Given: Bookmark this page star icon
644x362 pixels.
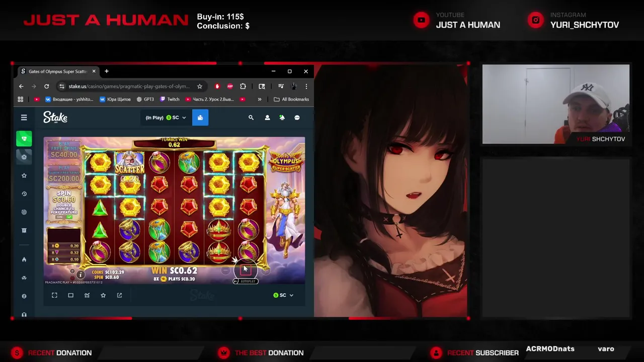Looking at the screenshot, I should click(x=200, y=86).
